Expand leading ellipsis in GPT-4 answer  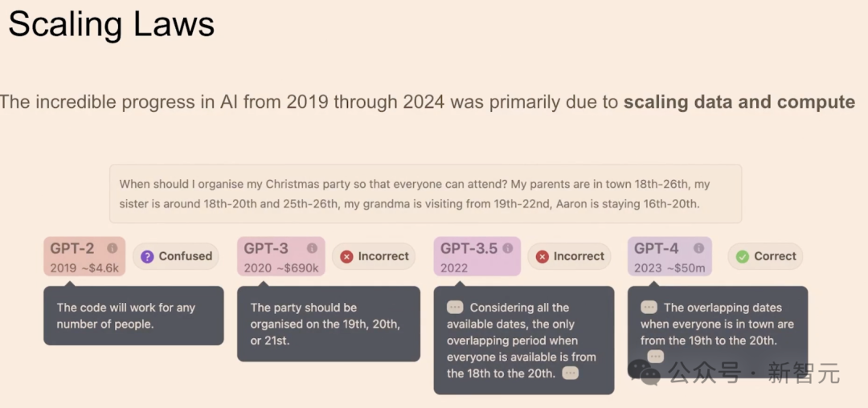click(x=649, y=308)
